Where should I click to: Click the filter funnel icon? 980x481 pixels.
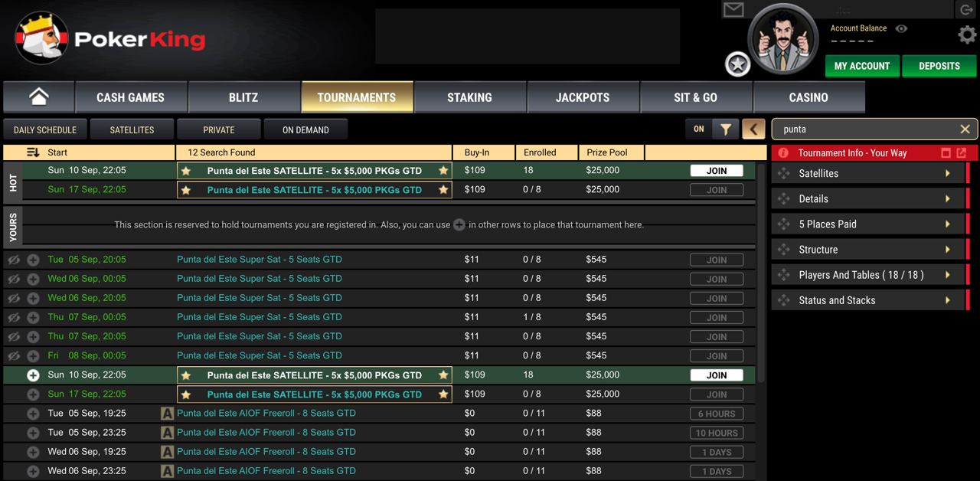[x=725, y=129]
